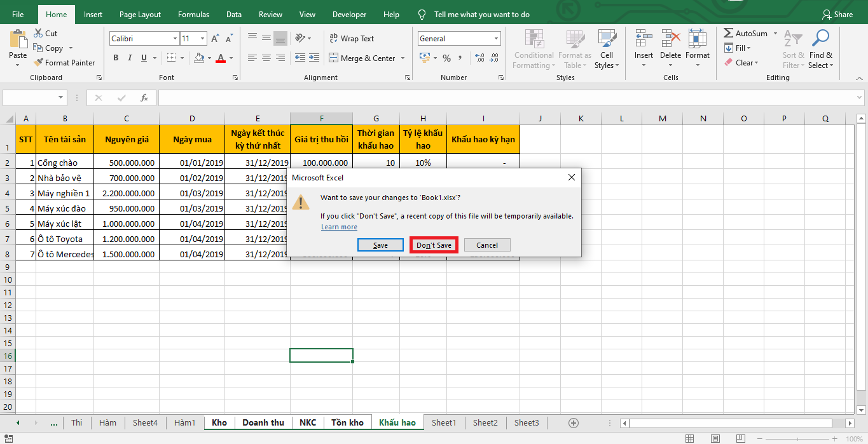The width and height of the screenshot is (868, 444).
Task: Toggle Italic formatting
Action: point(130,58)
